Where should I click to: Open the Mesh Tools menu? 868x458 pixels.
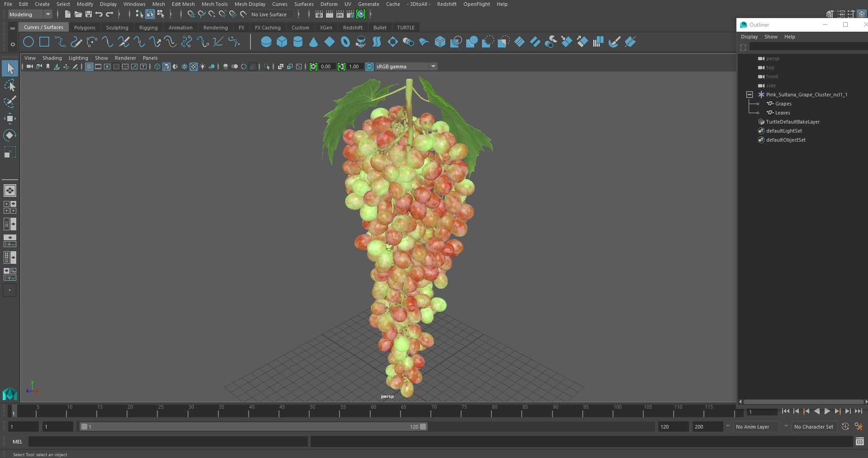pos(214,4)
